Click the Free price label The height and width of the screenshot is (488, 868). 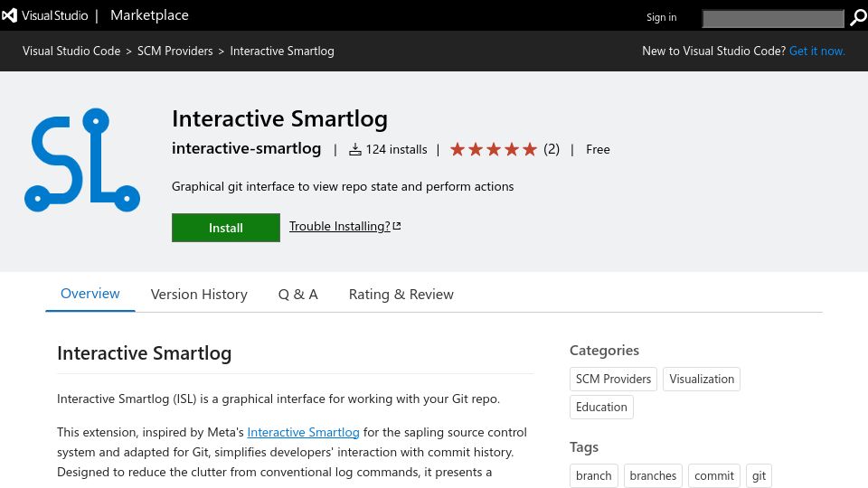[x=598, y=149]
